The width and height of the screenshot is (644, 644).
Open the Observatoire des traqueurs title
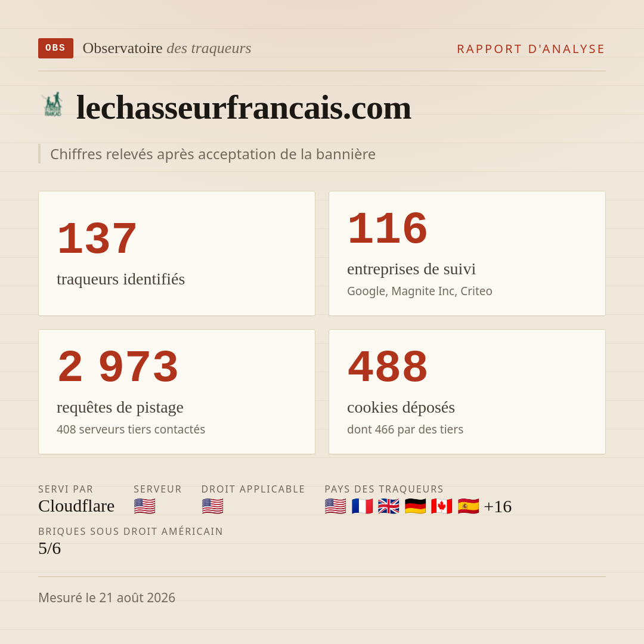pyautogui.click(x=167, y=48)
